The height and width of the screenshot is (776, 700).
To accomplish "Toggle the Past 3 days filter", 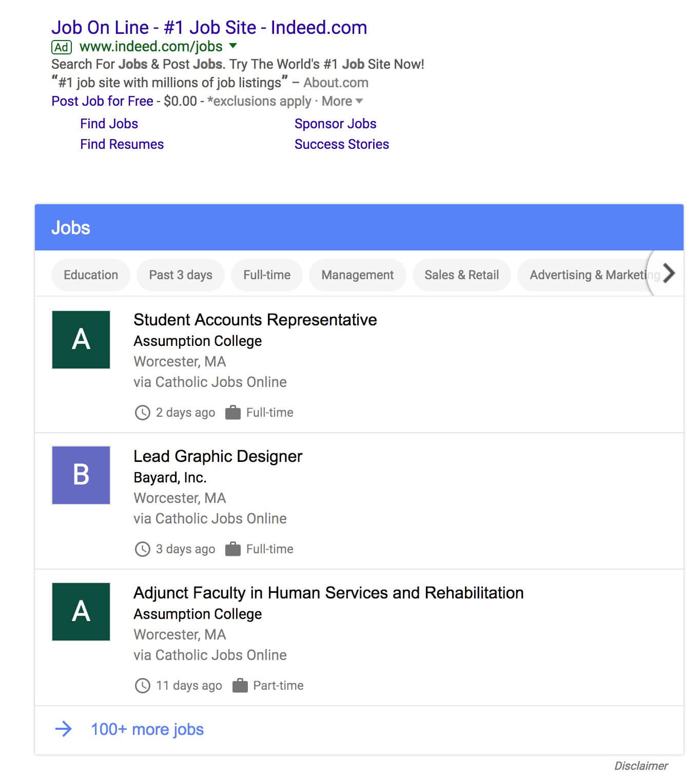I will click(180, 275).
